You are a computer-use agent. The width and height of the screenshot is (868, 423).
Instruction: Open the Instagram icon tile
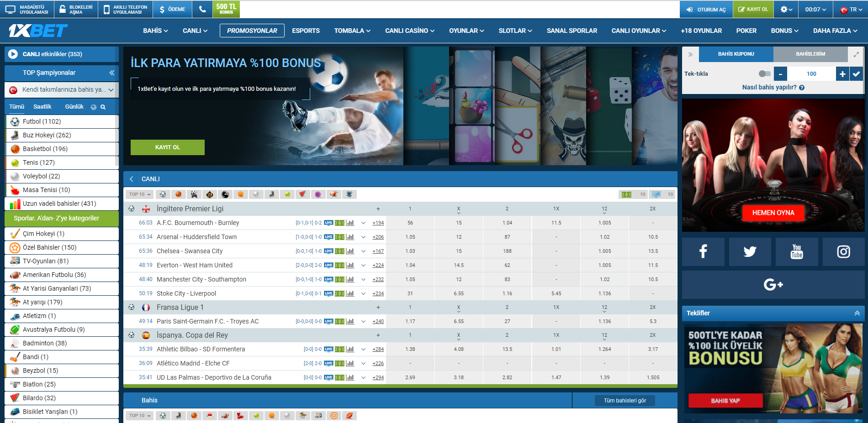(x=843, y=251)
